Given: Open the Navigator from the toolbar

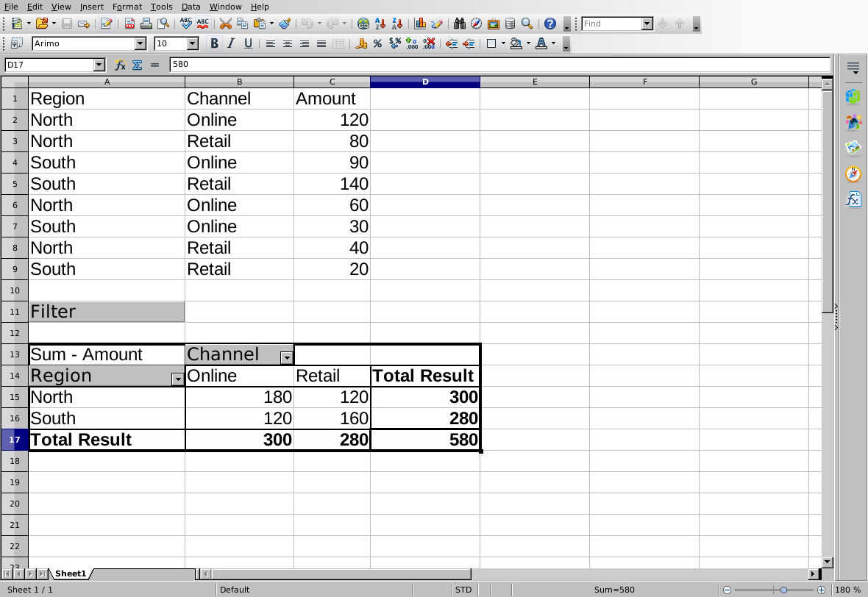Looking at the screenshot, I should point(476,24).
